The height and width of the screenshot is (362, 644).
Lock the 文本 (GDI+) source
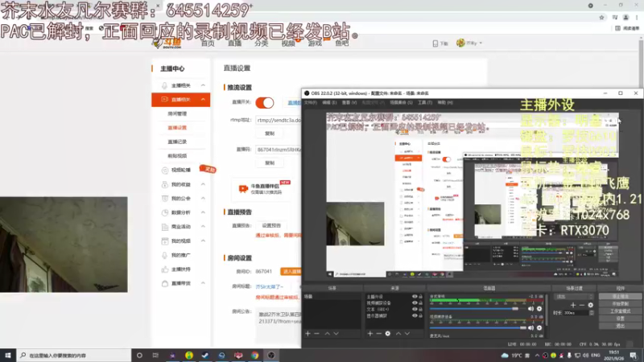click(x=420, y=309)
